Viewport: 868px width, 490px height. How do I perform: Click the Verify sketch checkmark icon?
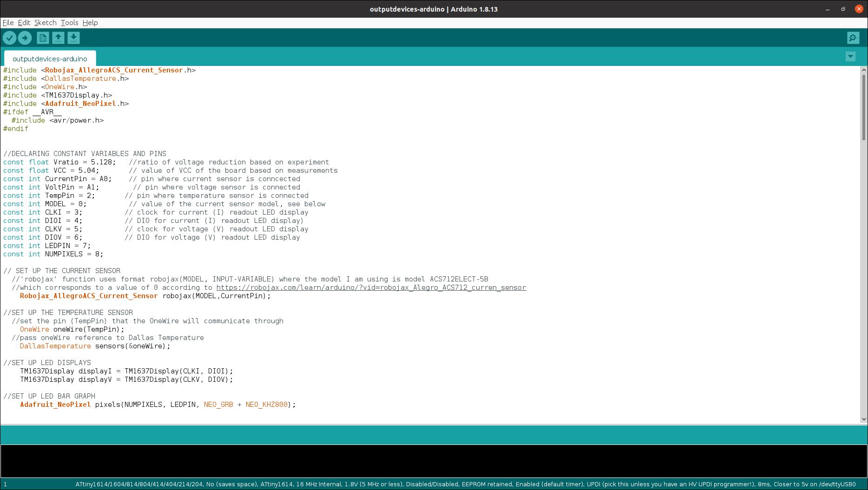tap(10, 38)
